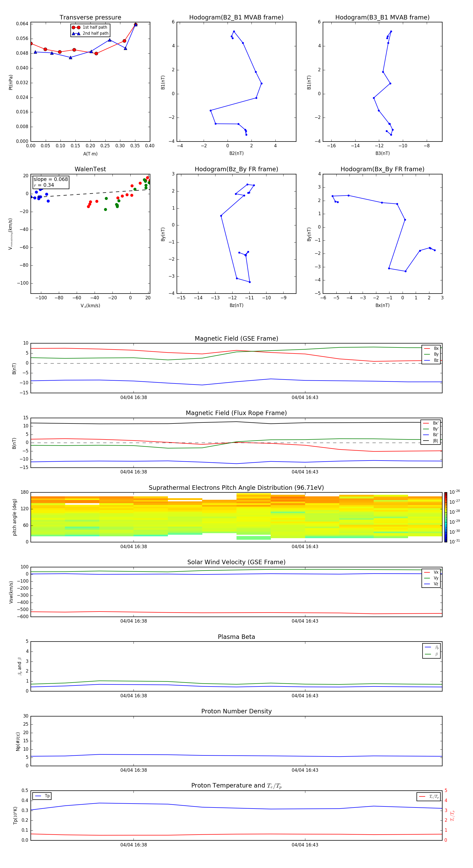Click the 'Bx(nT)' x-axis label
The height and width of the screenshot is (868, 473).
(x=382, y=305)
